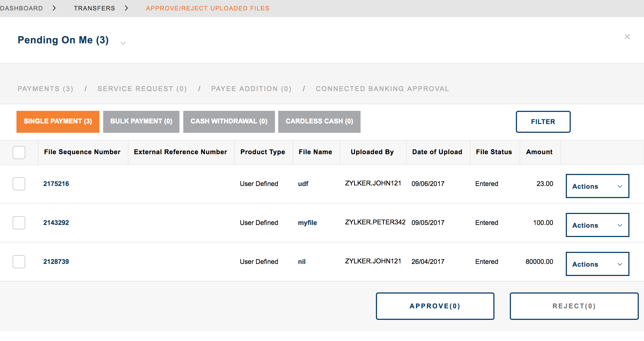Select the header checkbox to select all files

(19, 152)
